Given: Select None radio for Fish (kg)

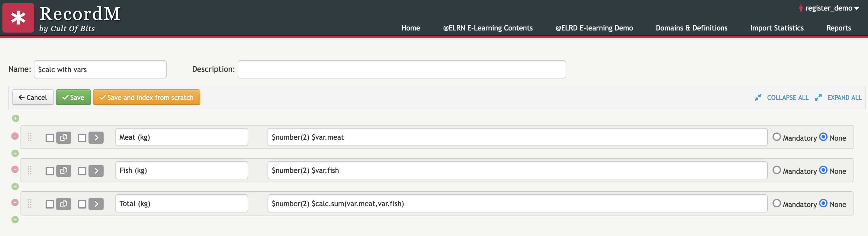Looking at the screenshot, I should pyautogui.click(x=823, y=170).
